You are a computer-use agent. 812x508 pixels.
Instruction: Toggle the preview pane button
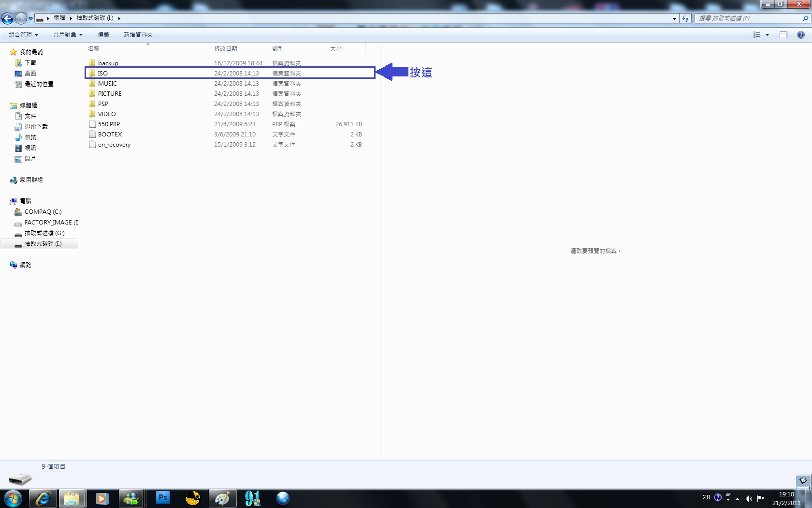[x=783, y=35]
